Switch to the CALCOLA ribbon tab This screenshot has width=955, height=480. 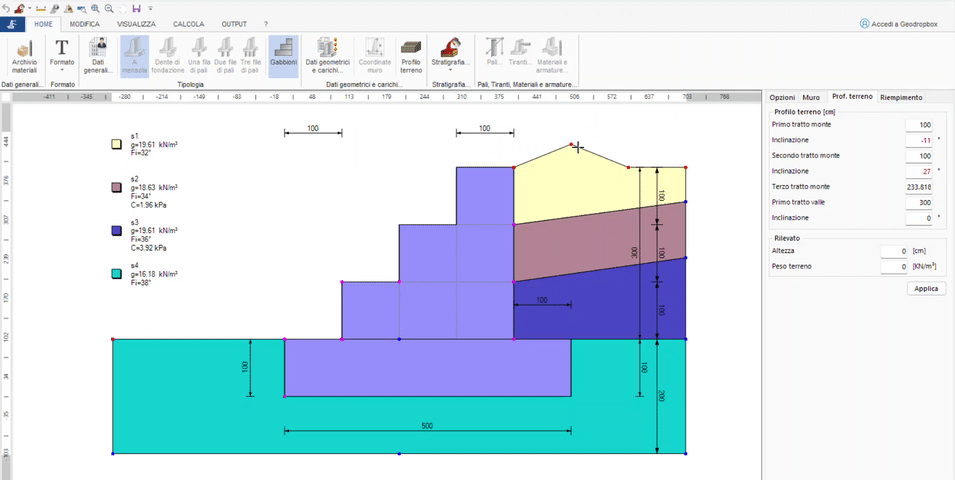[189, 23]
